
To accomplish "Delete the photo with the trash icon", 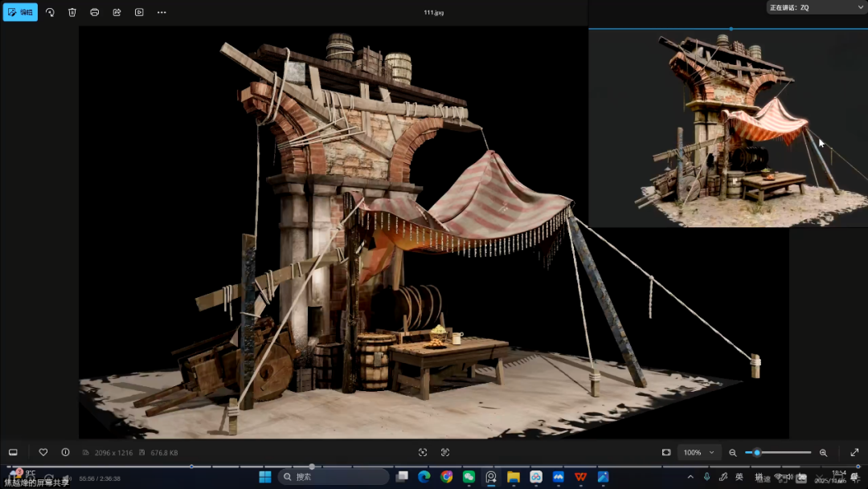I will [72, 12].
